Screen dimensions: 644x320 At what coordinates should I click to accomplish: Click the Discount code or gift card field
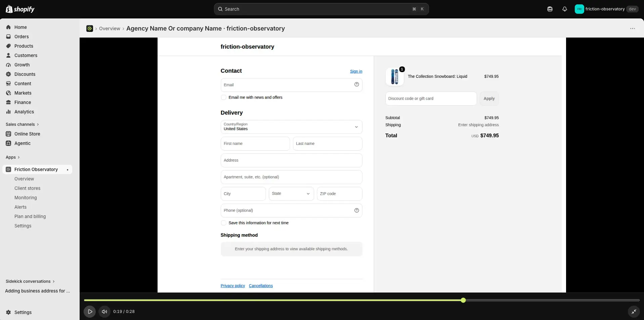point(431,99)
